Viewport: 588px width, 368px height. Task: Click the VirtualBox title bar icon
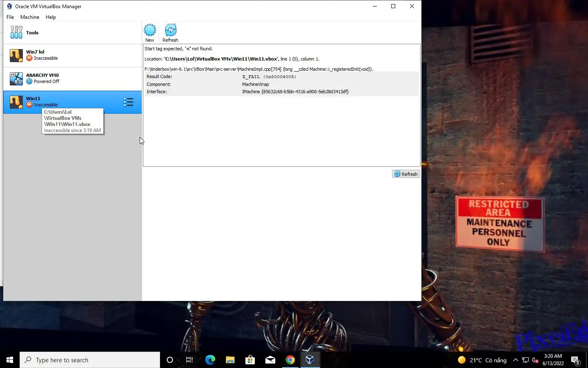tap(9, 6)
